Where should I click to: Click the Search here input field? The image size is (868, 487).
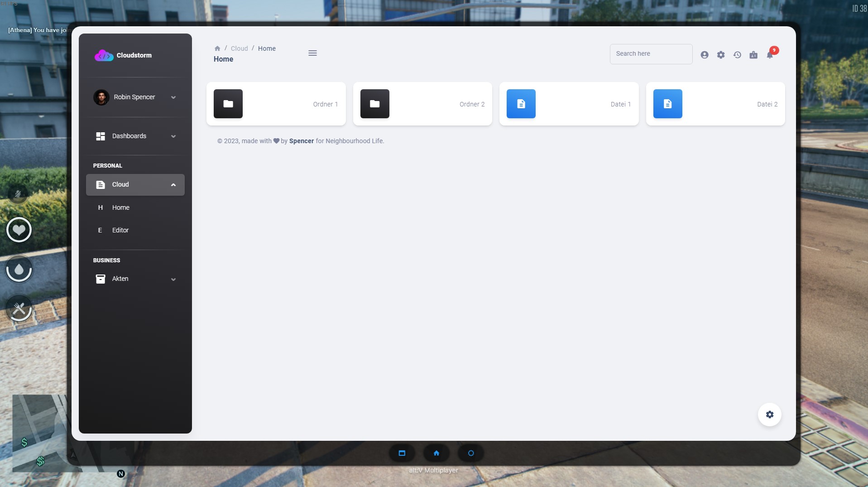click(651, 54)
